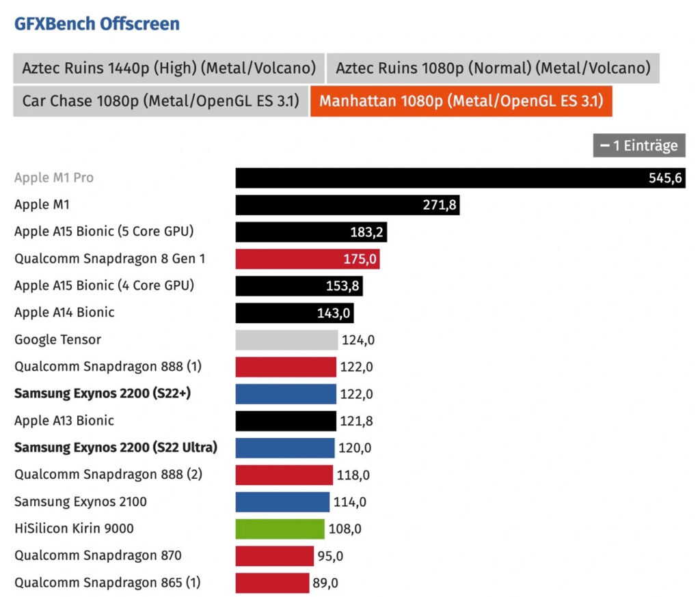Screen dimensions: 700x597
Task: Click the green HiSilicon Kirin 9000 bar
Action: (x=280, y=529)
